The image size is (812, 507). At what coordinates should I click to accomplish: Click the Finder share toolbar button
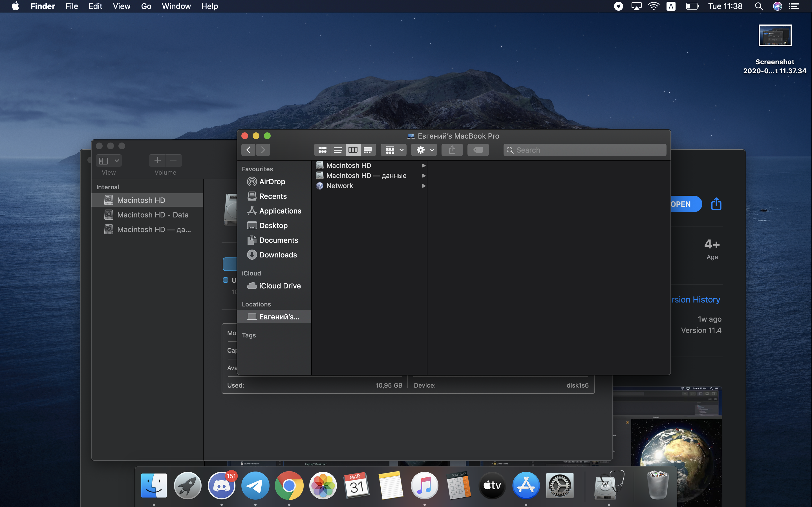coord(452,150)
